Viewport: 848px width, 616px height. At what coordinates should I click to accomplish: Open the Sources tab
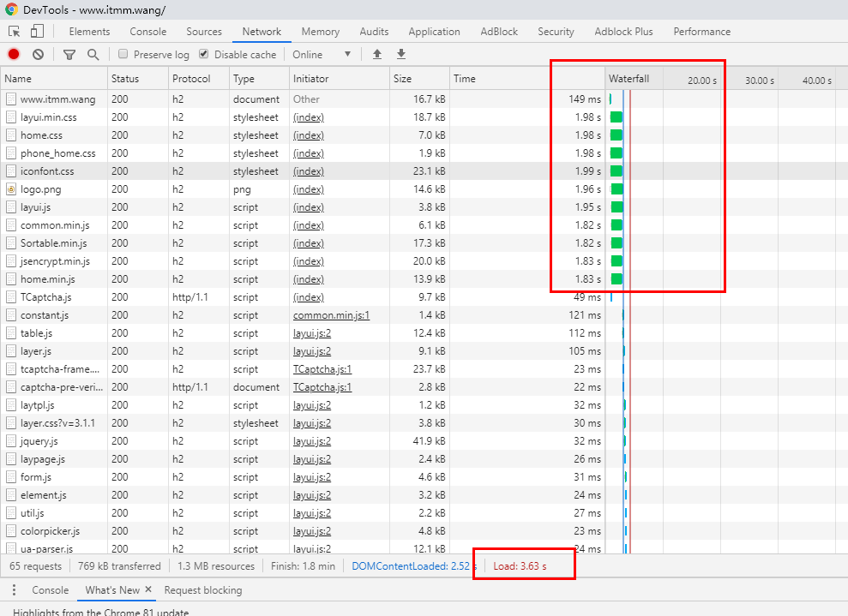204,32
